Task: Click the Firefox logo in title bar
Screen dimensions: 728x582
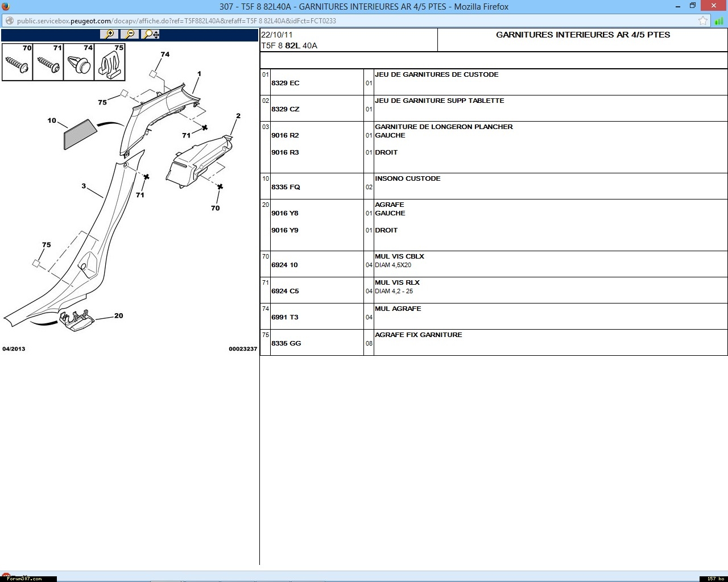Action: [x=6, y=6]
